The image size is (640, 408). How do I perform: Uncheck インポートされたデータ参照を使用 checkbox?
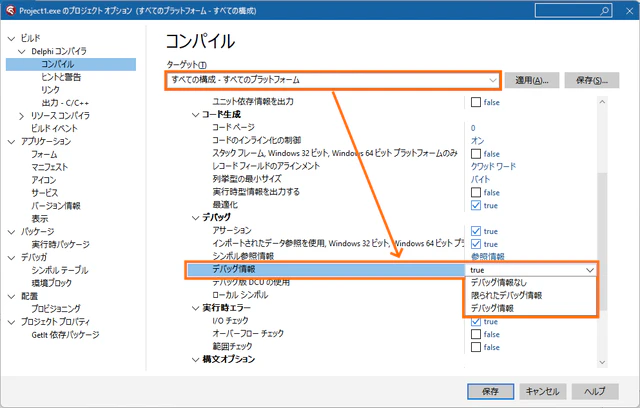coord(476,244)
